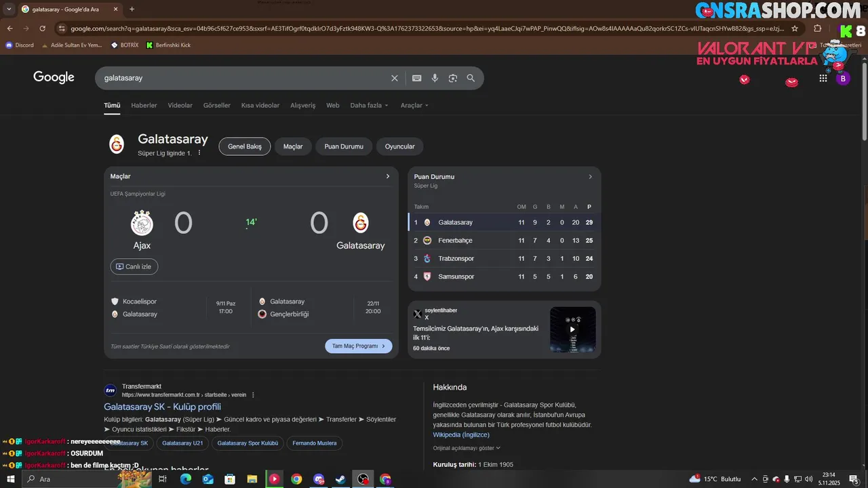The width and height of the screenshot is (868, 488).
Task: Switch to the Kısa videolar tab
Action: point(260,105)
